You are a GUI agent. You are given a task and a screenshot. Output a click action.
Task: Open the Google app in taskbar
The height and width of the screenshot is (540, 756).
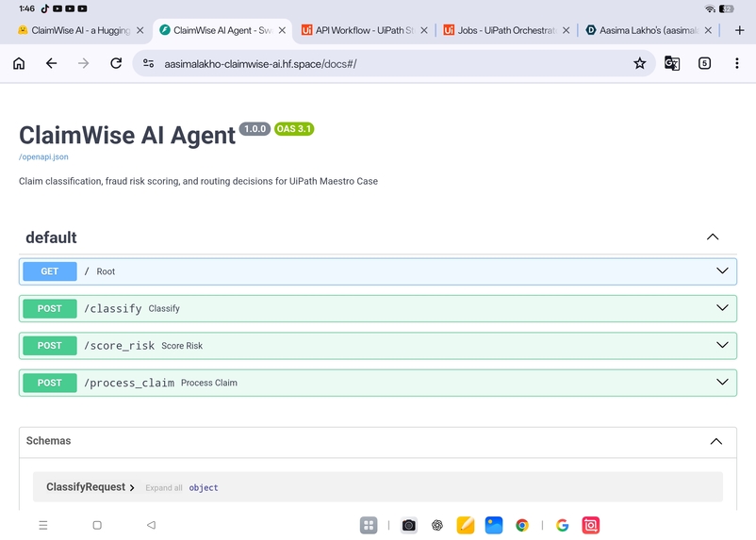click(562, 525)
